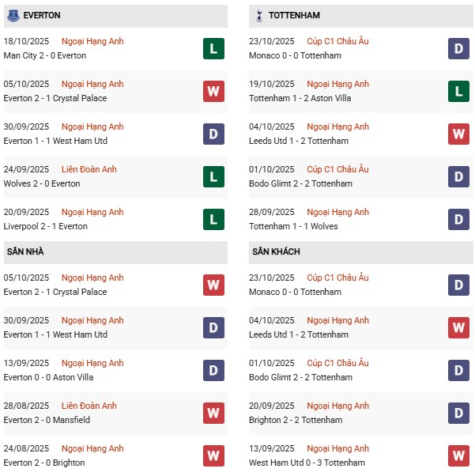Click the L badge for Wolves 2-0 Everton
The width and height of the screenshot is (475, 476).
tap(213, 176)
